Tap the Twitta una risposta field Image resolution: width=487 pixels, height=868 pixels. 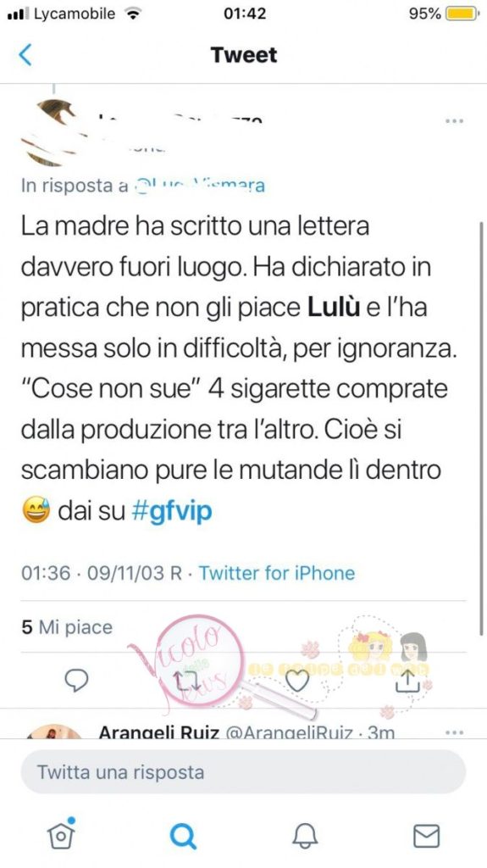[243, 772]
